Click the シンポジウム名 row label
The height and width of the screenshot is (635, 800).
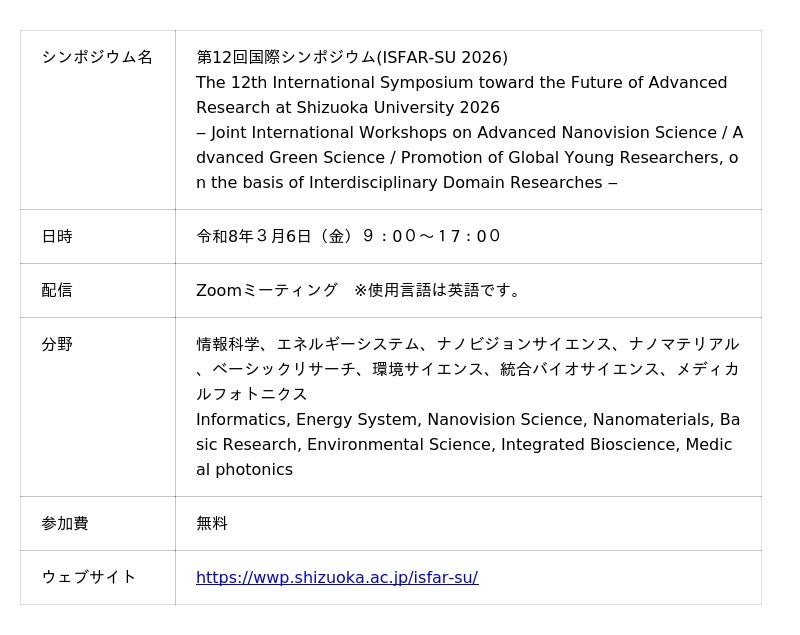click(x=97, y=57)
